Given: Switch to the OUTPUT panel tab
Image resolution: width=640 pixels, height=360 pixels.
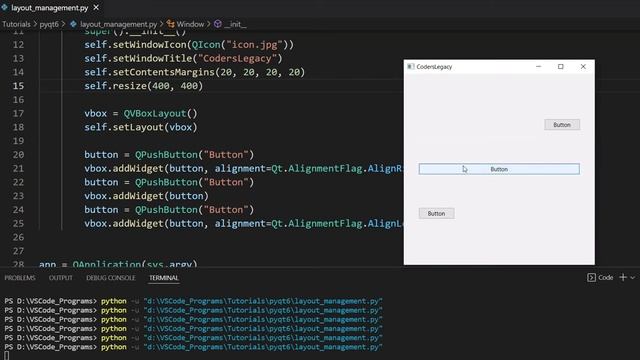Looking at the screenshot, I should 60,278.
